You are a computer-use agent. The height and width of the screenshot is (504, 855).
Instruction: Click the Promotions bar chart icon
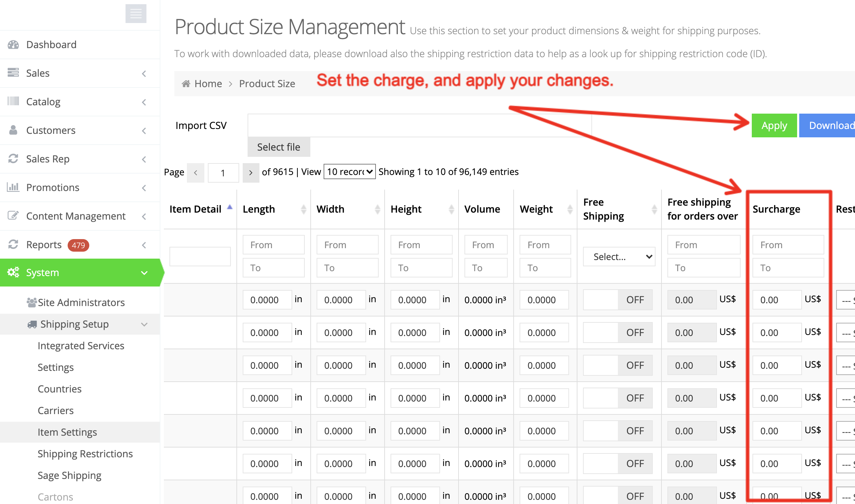point(13,187)
